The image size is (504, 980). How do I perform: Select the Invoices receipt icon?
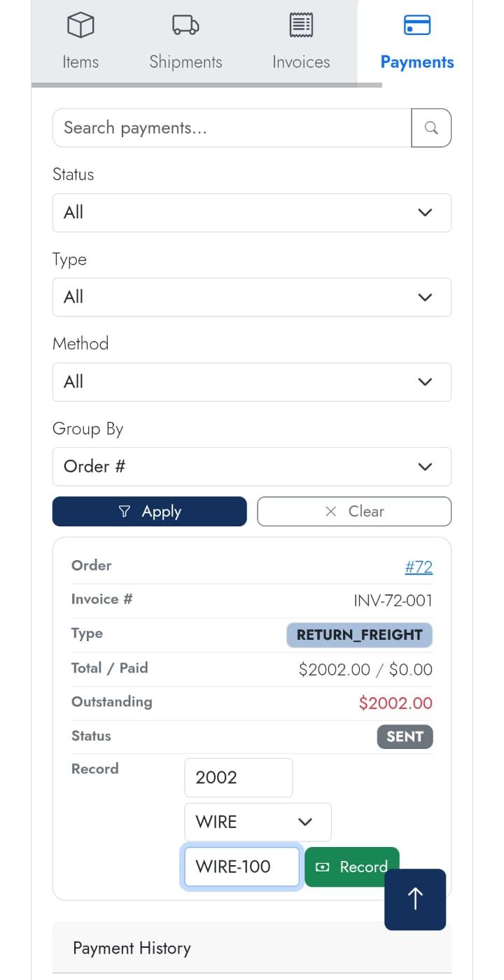(300, 25)
